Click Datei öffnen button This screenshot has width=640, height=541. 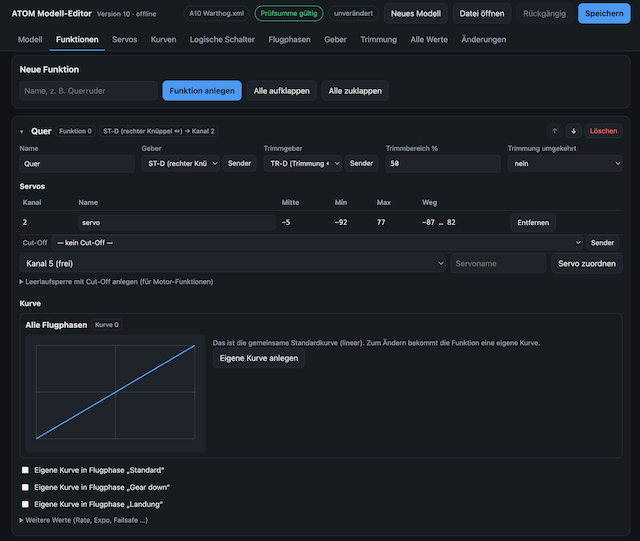coord(482,13)
